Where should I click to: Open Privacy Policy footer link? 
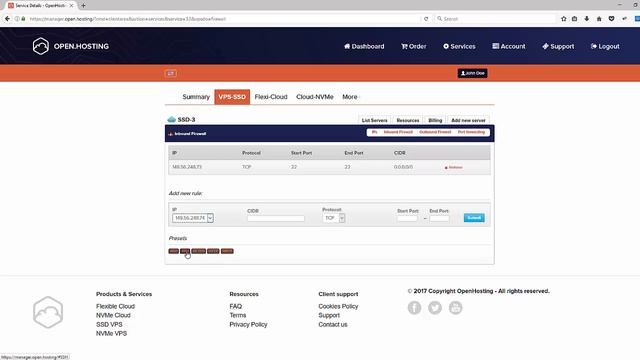[x=248, y=324]
